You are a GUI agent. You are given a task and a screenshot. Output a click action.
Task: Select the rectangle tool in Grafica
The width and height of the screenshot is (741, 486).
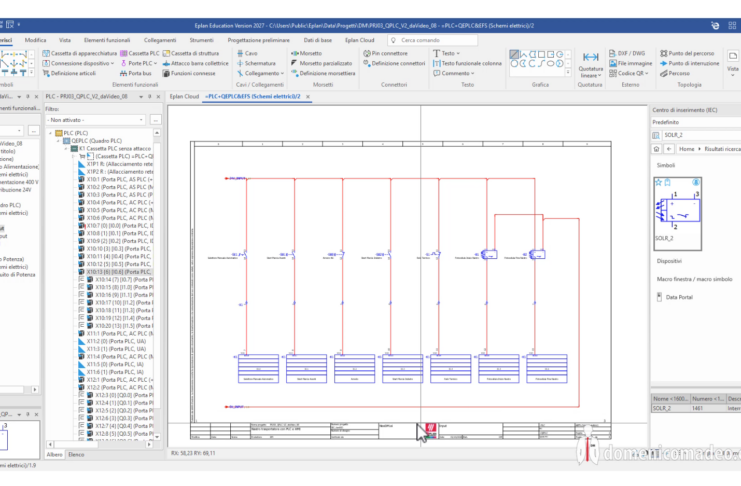click(542, 54)
